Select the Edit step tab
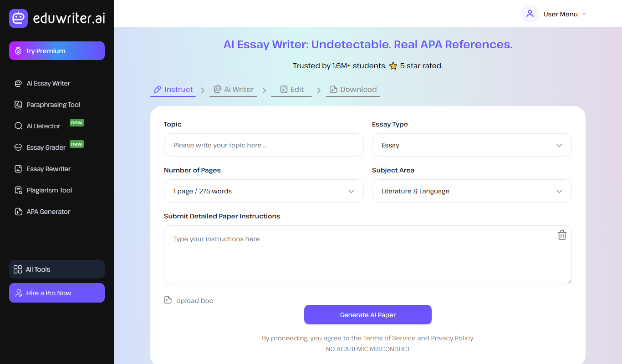The width and height of the screenshot is (622, 364). tap(291, 90)
